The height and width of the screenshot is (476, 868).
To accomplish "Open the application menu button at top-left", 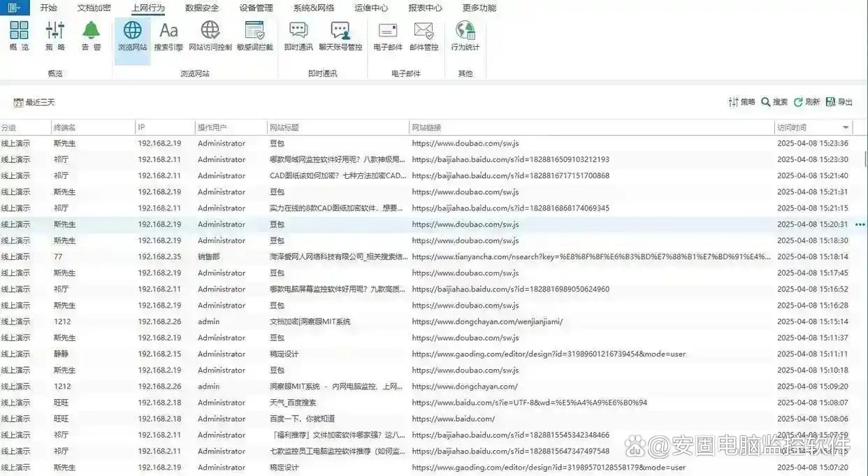I will (14, 8).
